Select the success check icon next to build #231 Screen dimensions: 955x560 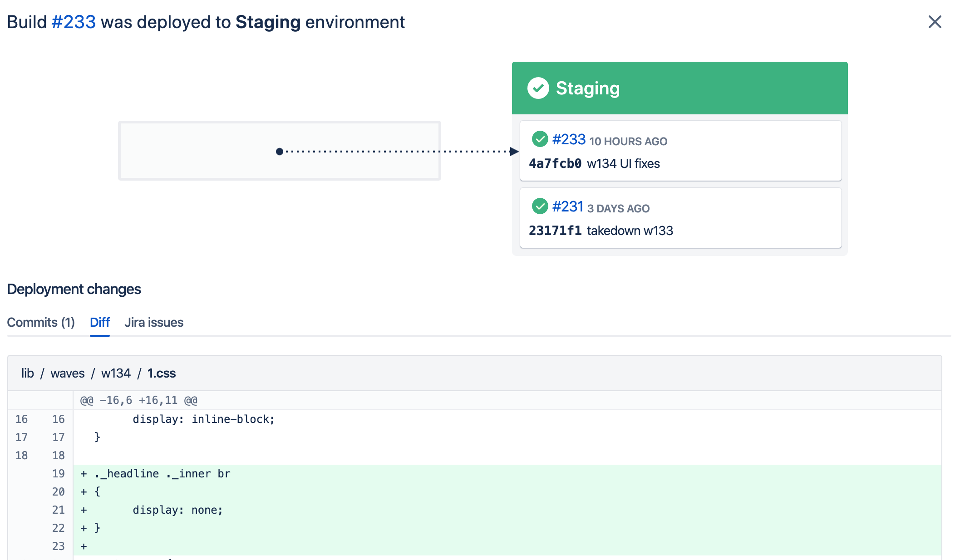pos(539,206)
